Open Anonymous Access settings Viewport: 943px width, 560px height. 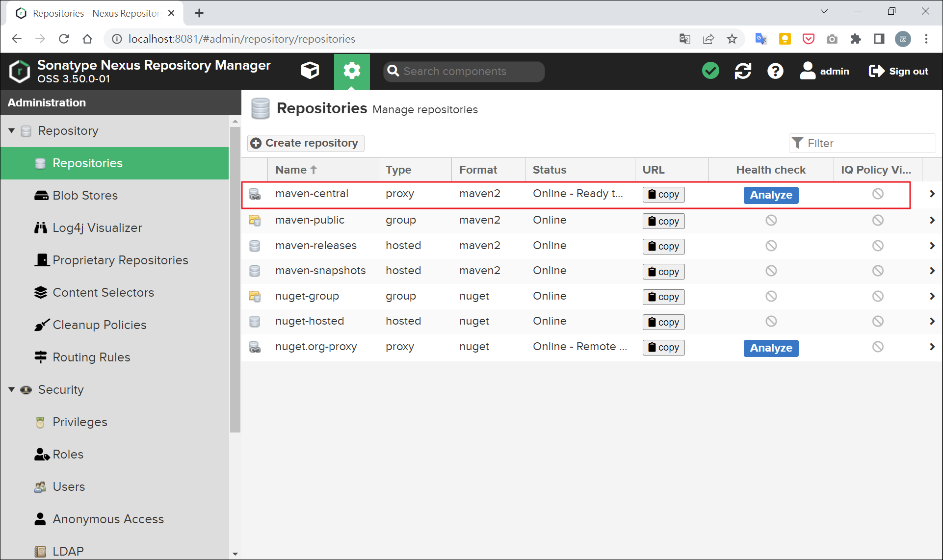[x=108, y=518]
